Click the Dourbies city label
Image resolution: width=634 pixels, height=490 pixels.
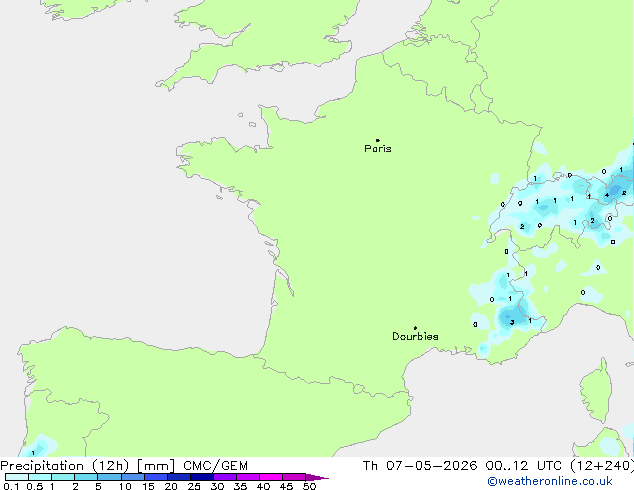415,336
